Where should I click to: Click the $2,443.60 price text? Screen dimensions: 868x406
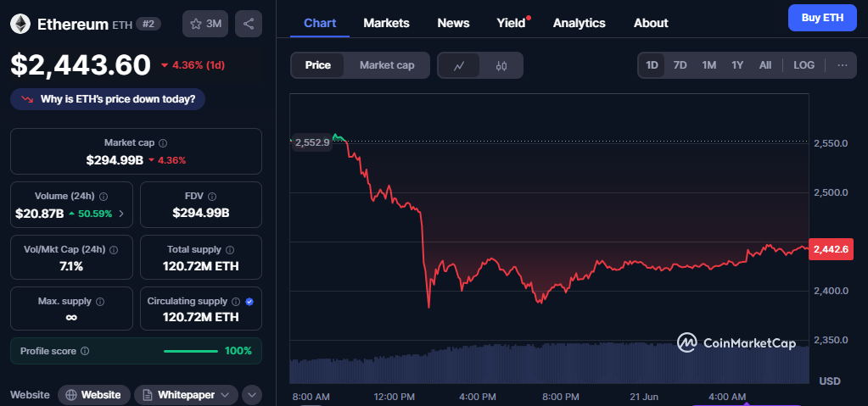coord(81,65)
